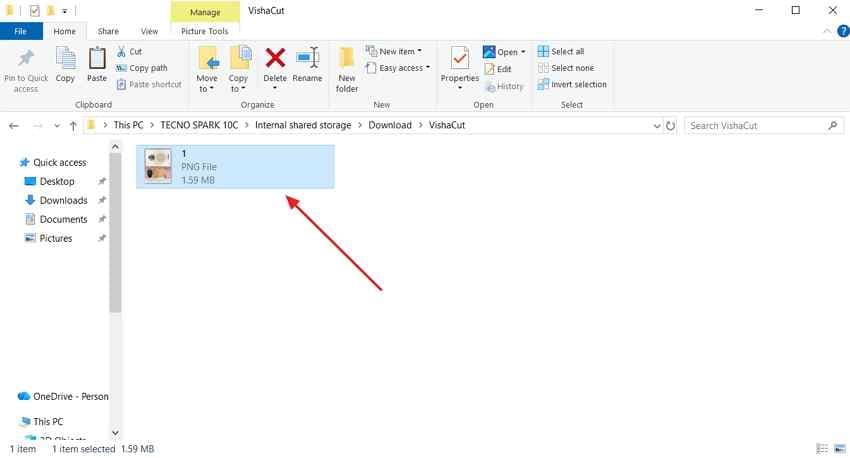Select OneDrive - Personal in sidebar
This screenshot has width=850, height=458.
coord(63,397)
